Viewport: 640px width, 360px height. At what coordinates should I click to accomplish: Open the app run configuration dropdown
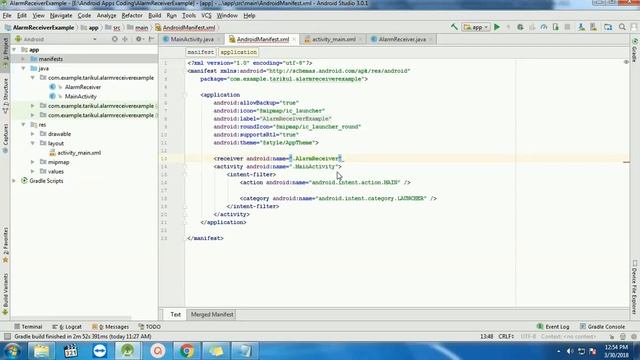pos(476,27)
